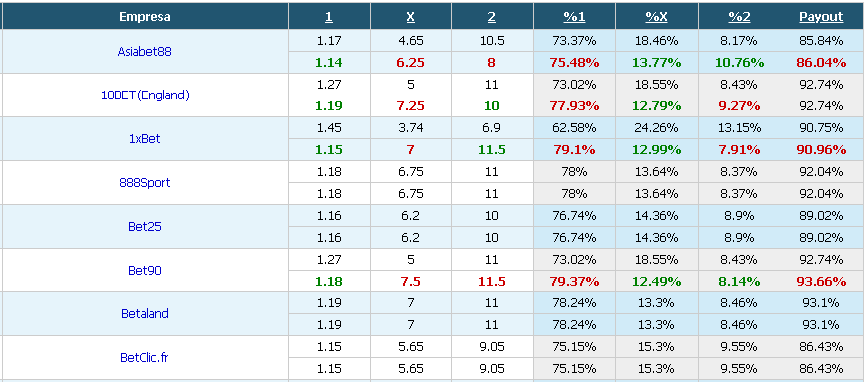This screenshot has width=868, height=382.
Task: Sort by the Payout column header
Action: click(821, 17)
